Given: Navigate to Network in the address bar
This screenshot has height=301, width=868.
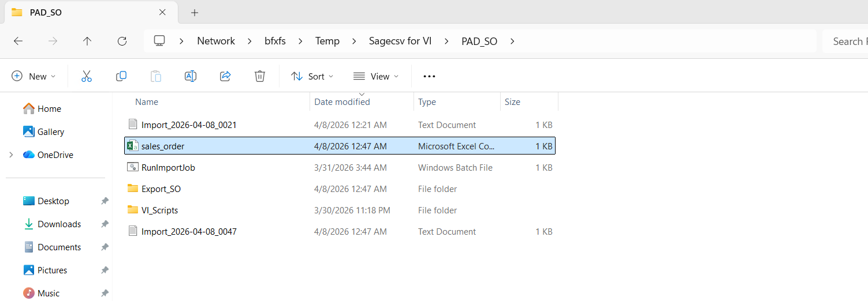Looking at the screenshot, I should [x=216, y=41].
